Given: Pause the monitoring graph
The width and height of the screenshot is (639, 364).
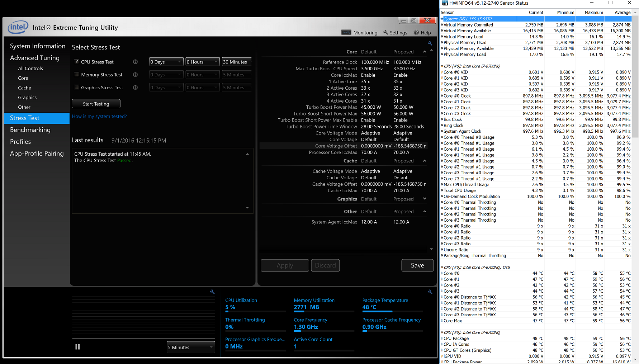Looking at the screenshot, I should 77,347.
